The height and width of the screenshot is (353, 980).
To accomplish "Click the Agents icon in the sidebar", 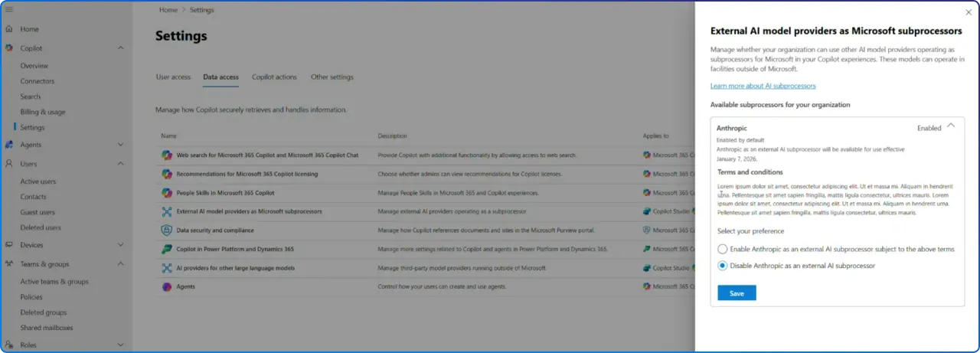I will (9, 144).
